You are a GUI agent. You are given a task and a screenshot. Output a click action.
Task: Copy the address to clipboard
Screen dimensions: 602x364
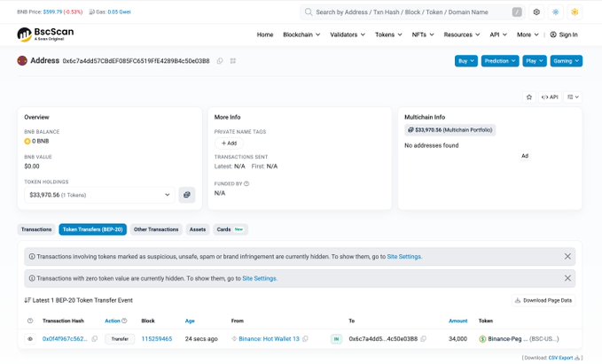(220, 61)
